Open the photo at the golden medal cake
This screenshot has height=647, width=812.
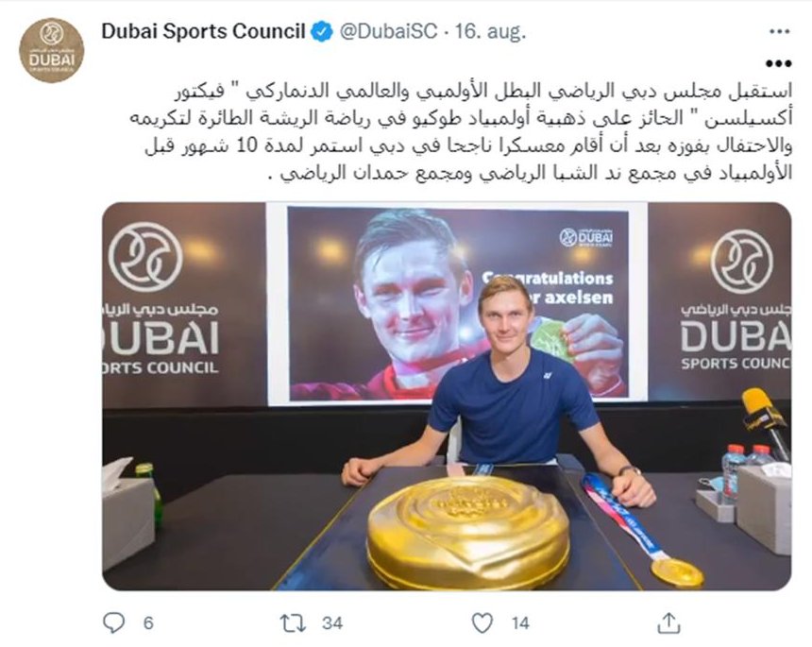click(468, 533)
